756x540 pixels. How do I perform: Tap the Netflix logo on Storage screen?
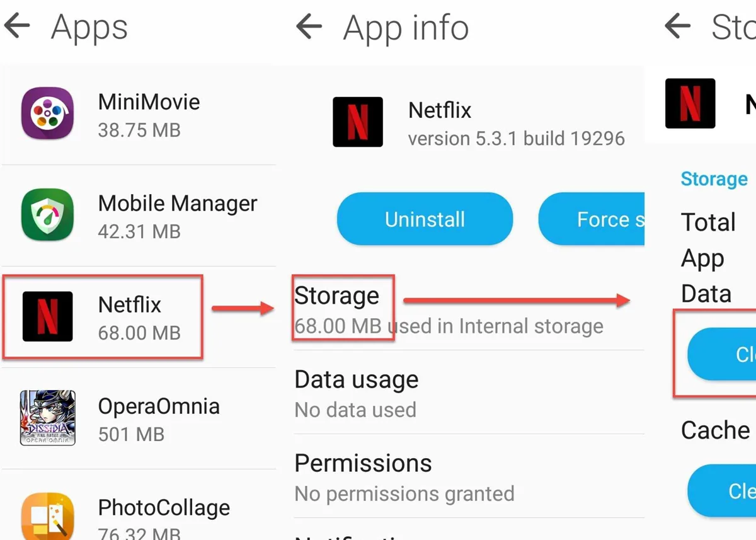tap(690, 103)
